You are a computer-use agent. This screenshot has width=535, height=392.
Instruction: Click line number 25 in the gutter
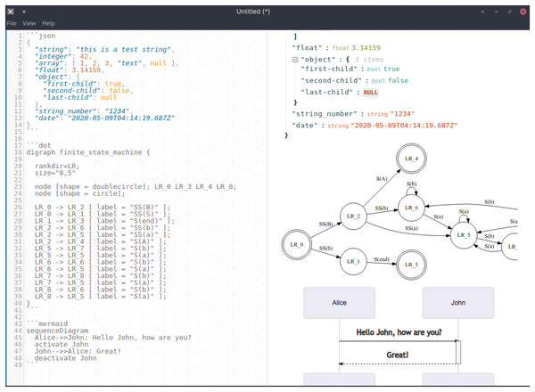(18, 200)
